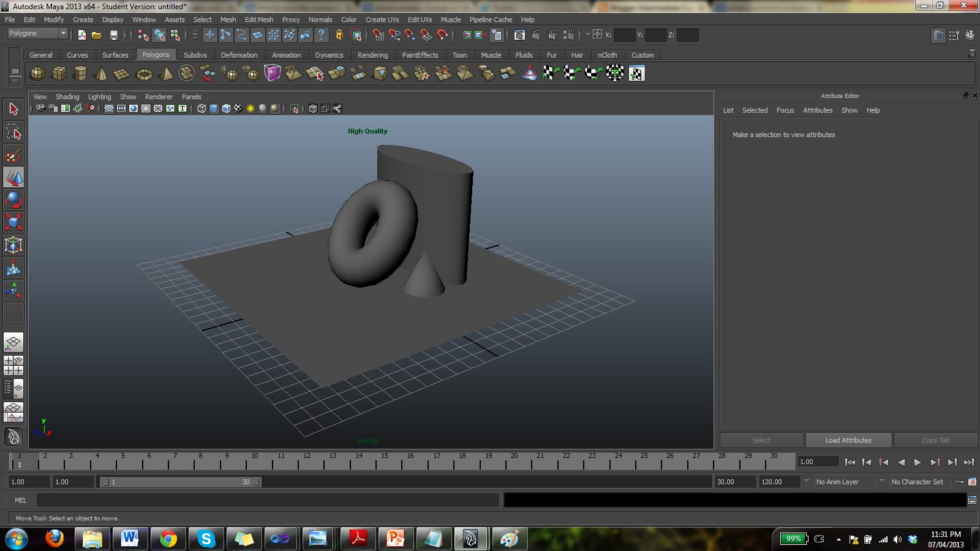
Task: Click the current frame field showing 1.00
Action: click(x=818, y=462)
